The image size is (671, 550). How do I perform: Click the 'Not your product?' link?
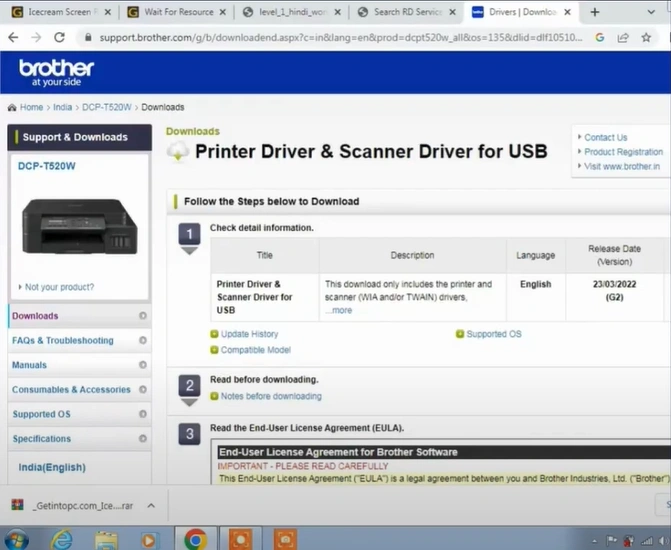click(x=59, y=287)
